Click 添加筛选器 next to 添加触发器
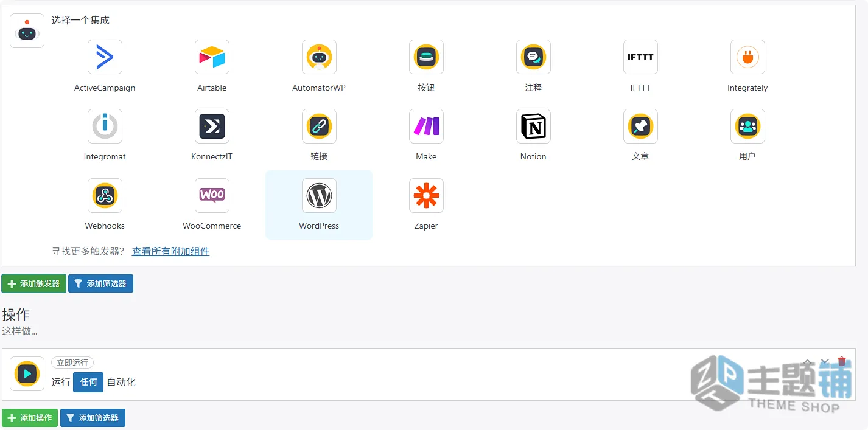868x430 pixels. pyautogui.click(x=100, y=283)
